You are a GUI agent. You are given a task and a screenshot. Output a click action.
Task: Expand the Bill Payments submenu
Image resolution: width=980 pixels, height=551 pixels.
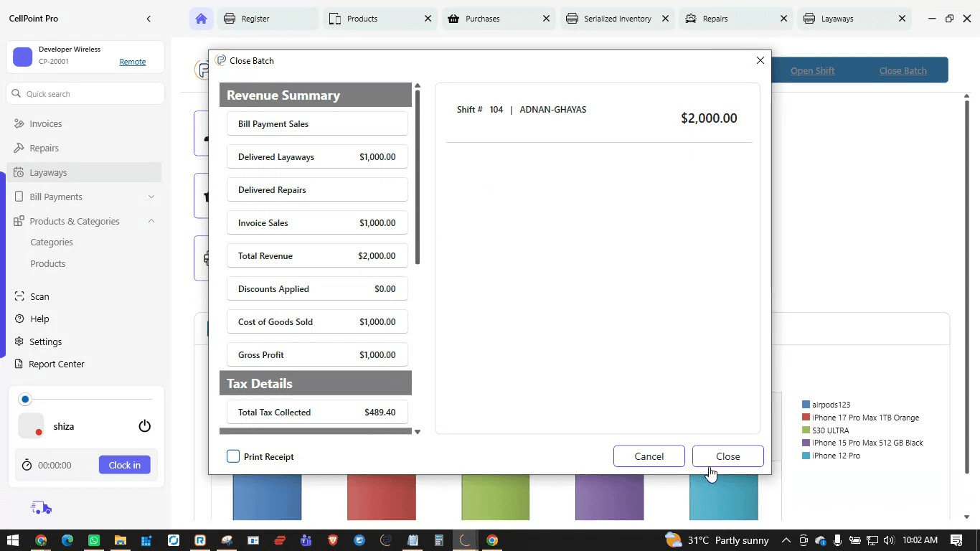point(151,197)
